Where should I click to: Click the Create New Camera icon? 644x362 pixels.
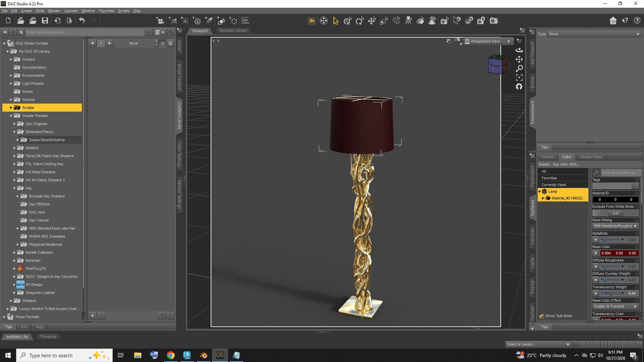[x=160, y=21]
